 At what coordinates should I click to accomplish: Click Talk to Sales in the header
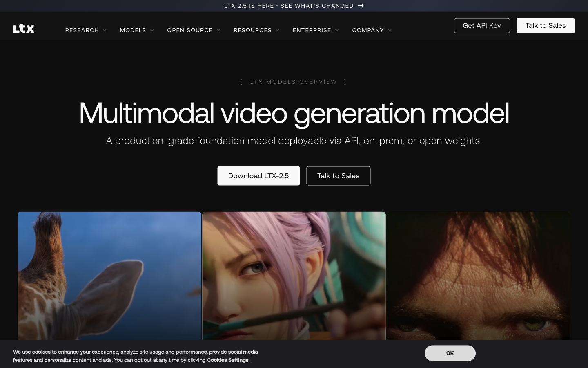[546, 25]
